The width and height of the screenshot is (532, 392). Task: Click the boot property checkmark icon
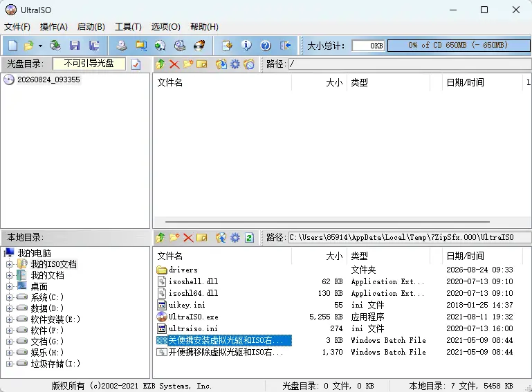pyautogui.click(x=136, y=64)
